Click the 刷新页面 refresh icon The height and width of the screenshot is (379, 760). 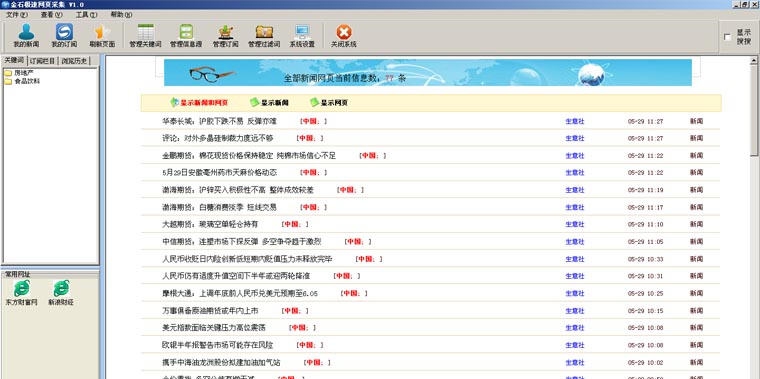pos(102,32)
